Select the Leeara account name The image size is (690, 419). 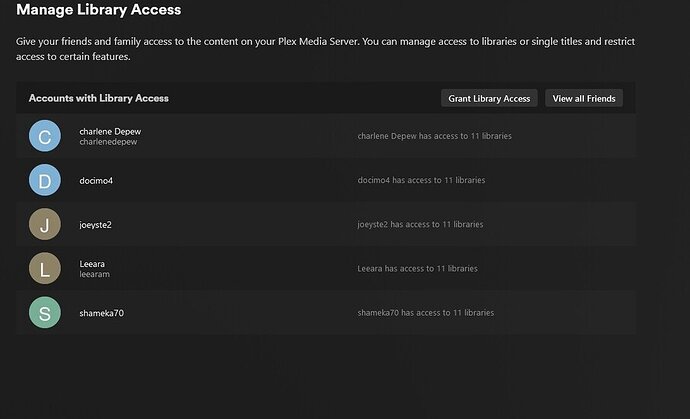92,263
